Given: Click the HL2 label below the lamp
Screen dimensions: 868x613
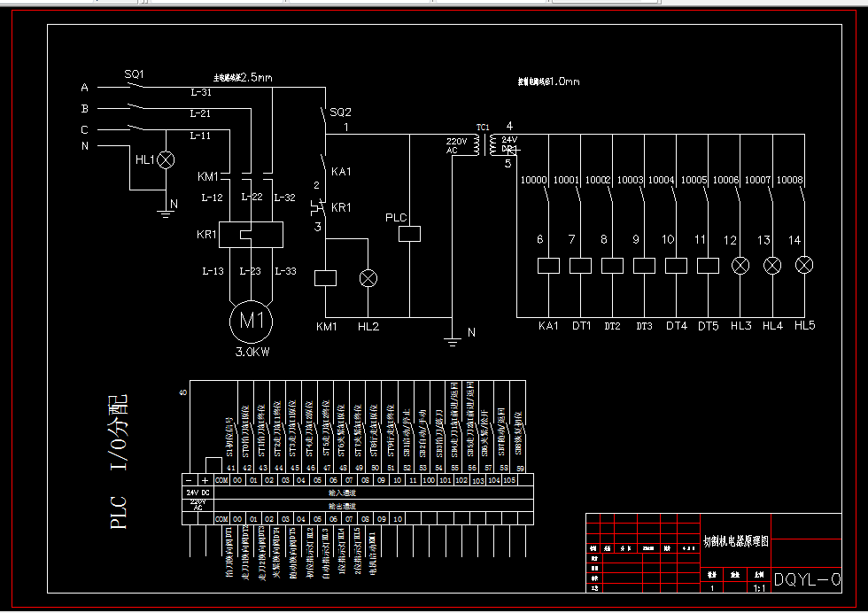Looking at the screenshot, I should tap(368, 326).
